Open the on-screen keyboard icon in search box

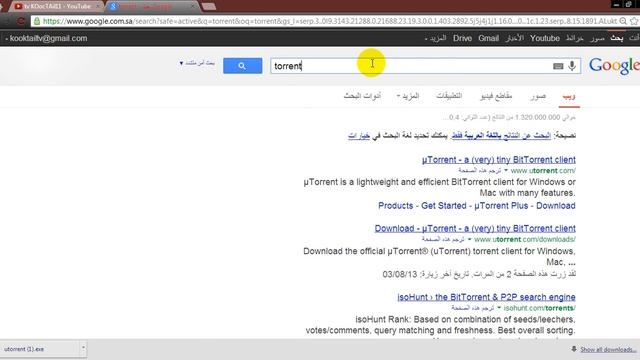pyautogui.click(x=558, y=66)
